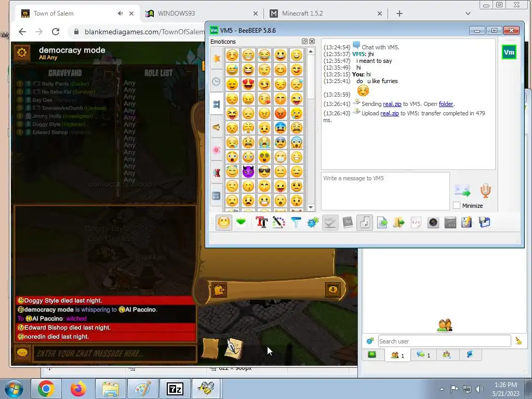The image size is (532, 399).
Task: Click the will scroll icon in Town of Salem
Action: pyautogui.click(x=210, y=349)
